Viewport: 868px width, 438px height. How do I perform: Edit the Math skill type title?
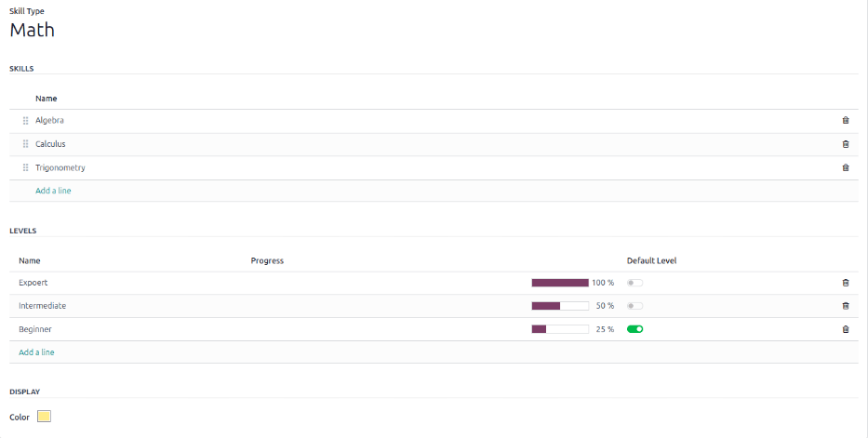(33, 30)
